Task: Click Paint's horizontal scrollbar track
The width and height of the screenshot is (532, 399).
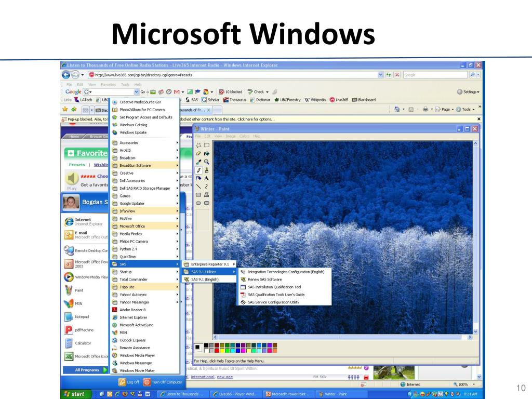Action: 343,337
